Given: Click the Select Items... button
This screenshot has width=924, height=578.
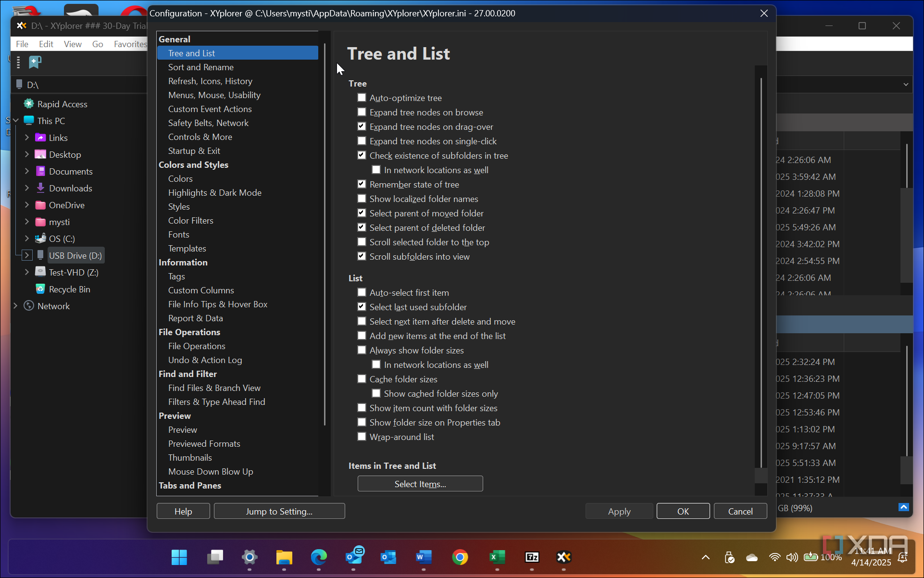Looking at the screenshot, I should click(420, 484).
